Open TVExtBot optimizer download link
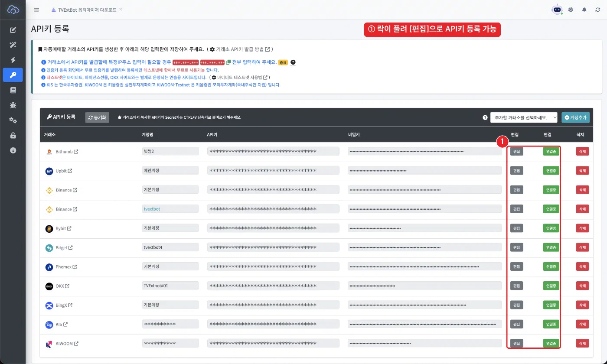The height and width of the screenshot is (364, 607). [x=87, y=10]
